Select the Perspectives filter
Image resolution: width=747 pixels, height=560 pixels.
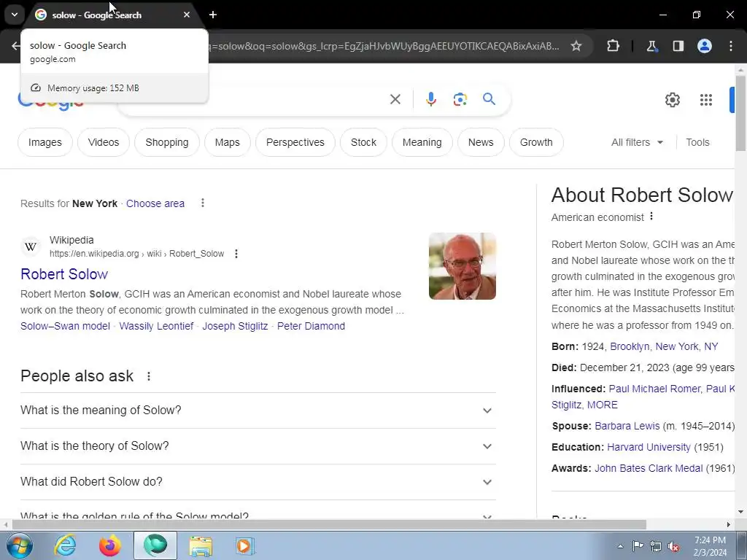pyautogui.click(x=295, y=142)
